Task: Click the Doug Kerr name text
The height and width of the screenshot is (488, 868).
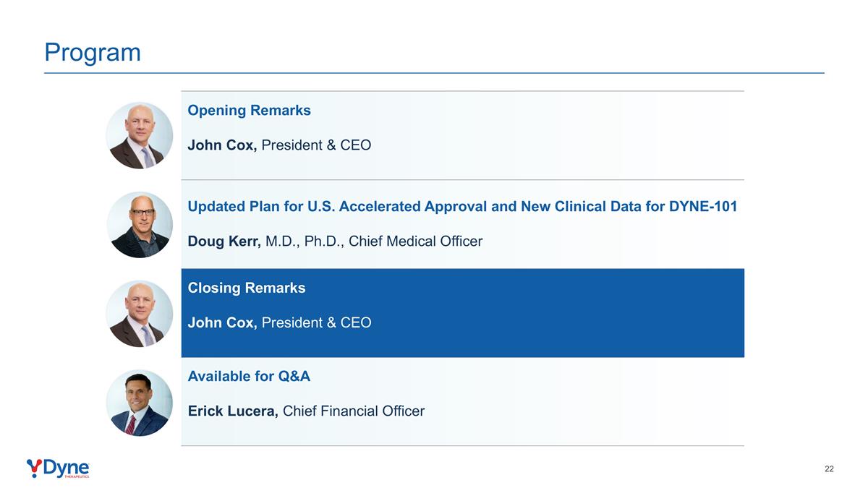Action: (224, 241)
